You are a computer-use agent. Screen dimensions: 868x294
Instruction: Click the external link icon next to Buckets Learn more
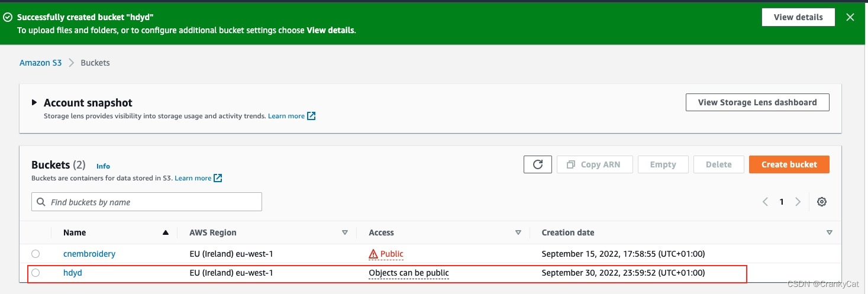pos(218,178)
